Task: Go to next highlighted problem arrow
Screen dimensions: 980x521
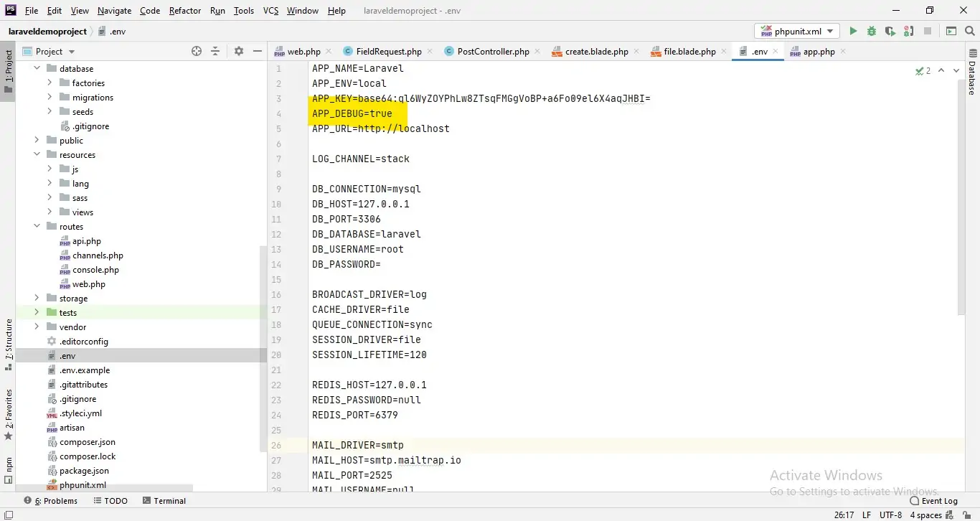Action: click(958, 70)
